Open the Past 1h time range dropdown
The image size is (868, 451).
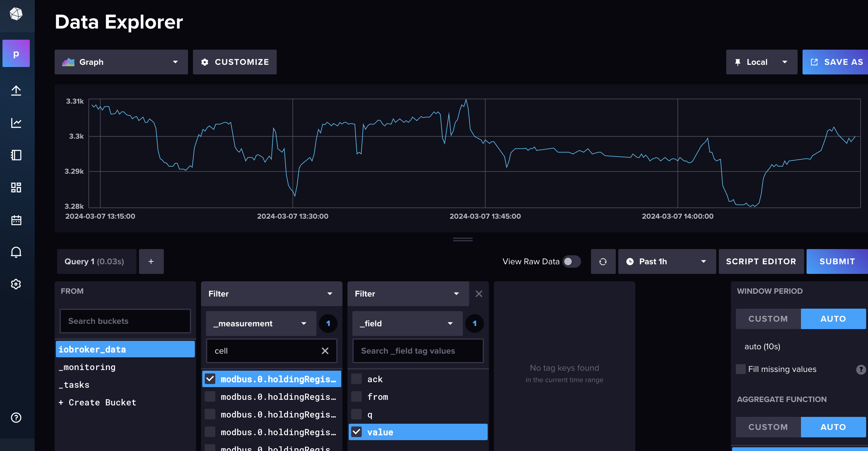coord(667,261)
